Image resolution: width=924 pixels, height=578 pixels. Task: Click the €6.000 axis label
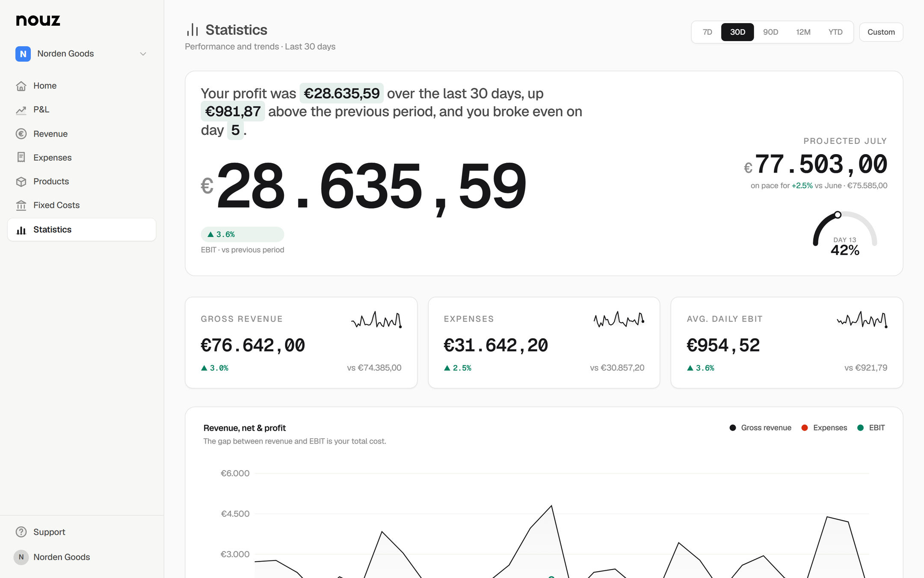[x=235, y=473]
